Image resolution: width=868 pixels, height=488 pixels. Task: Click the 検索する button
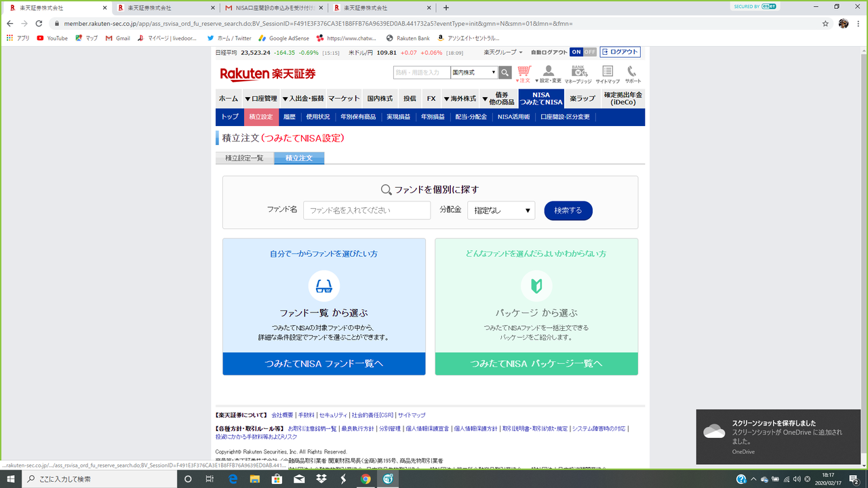click(568, 210)
